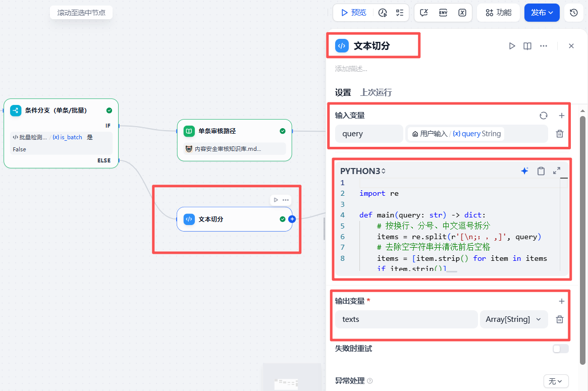
Task: Open the checklist icon next to run history
Action: click(400, 13)
